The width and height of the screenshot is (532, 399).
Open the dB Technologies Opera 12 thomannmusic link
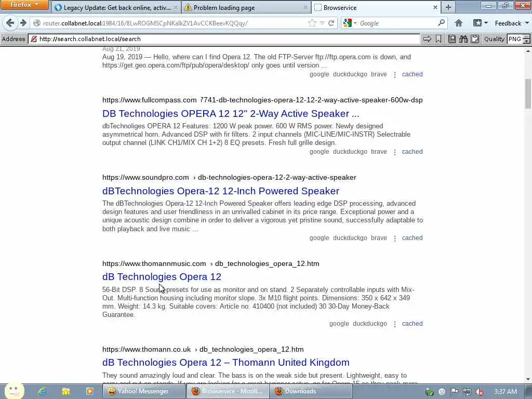[x=162, y=276]
